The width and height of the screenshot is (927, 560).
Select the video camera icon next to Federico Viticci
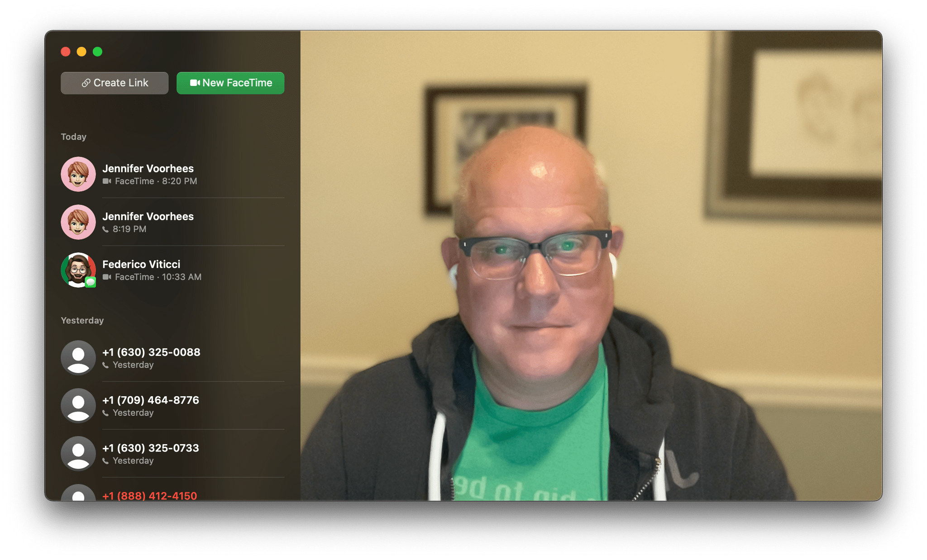pos(107,277)
